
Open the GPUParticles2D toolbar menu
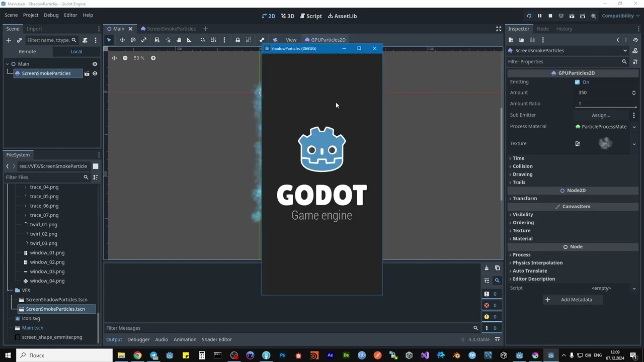coord(325,40)
